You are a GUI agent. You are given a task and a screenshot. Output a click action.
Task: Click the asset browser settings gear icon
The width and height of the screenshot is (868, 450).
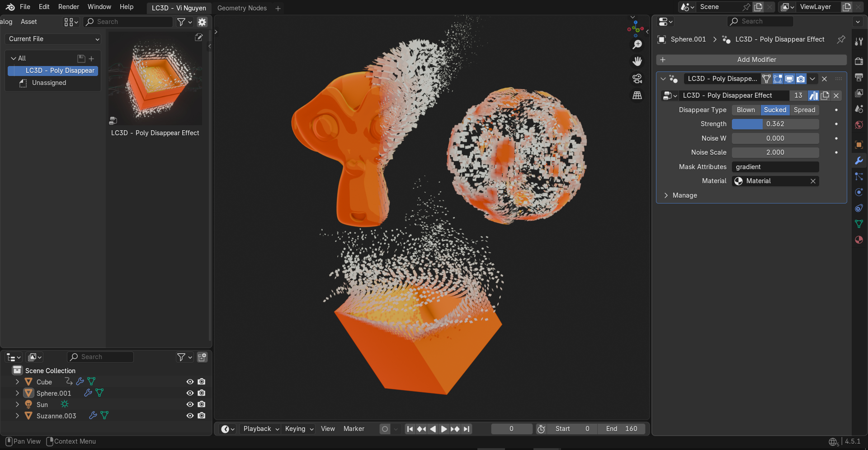202,22
